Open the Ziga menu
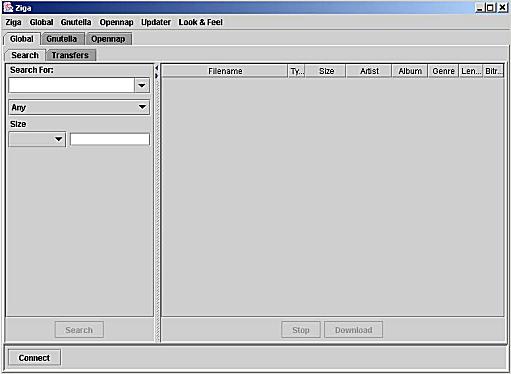The height and width of the screenshot is (374, 511). [x=13, y=22]
